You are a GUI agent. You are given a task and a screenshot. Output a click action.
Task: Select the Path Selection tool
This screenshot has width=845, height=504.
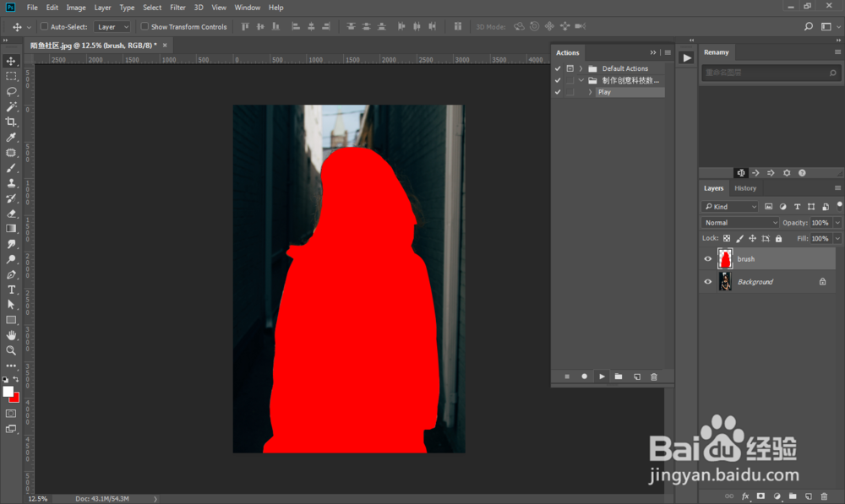pyautogui.click(x=11, y=305)
